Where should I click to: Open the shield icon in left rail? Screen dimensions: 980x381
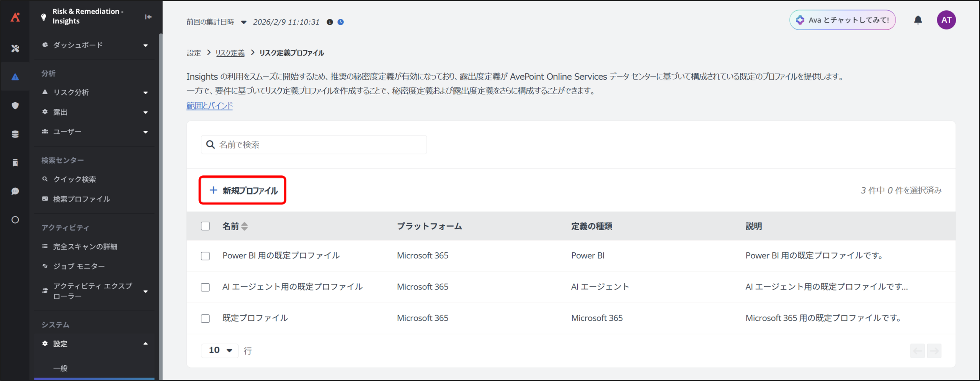[15, 106]
